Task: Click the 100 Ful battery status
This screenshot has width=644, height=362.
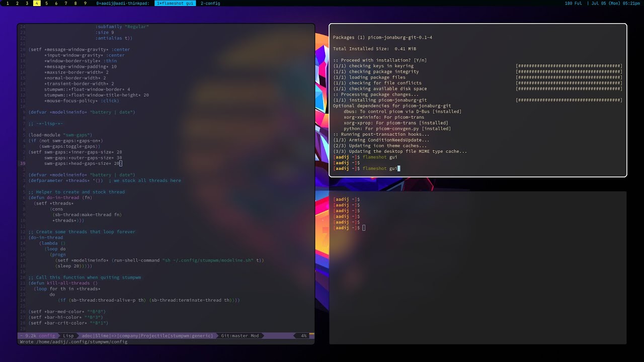Action: 573,3
